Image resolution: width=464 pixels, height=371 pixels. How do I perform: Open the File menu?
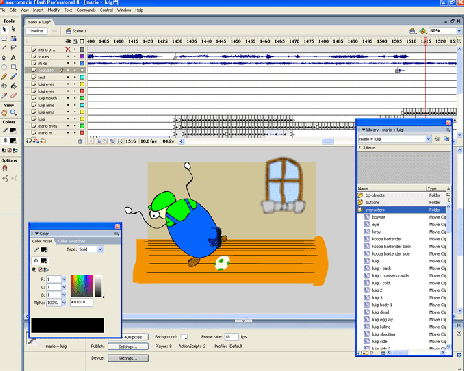[2, 10]
